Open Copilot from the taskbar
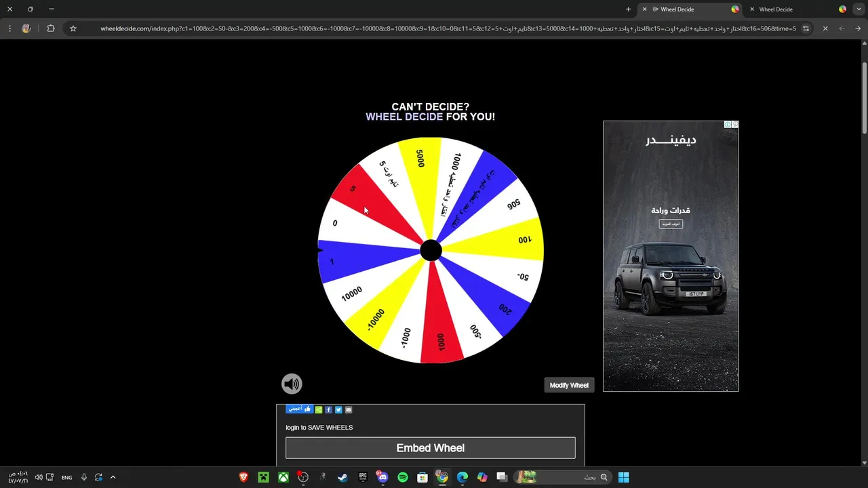This screenshot has width=868, height=488. coord(482,477)
